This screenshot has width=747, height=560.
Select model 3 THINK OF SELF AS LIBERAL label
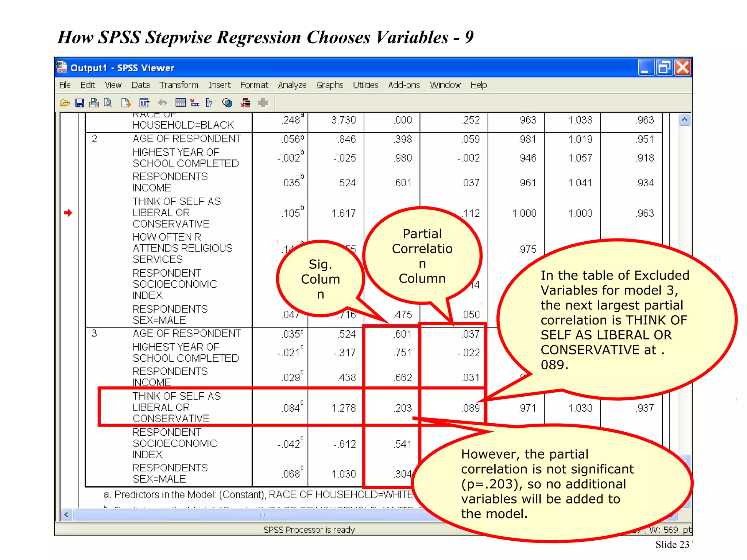pos(177,407)
